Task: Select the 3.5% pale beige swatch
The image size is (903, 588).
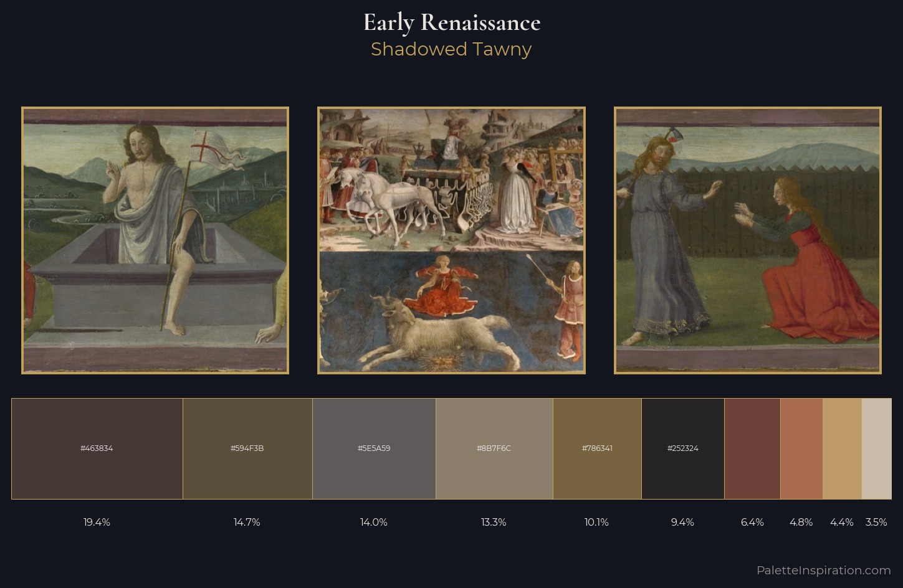Action: 876,448
